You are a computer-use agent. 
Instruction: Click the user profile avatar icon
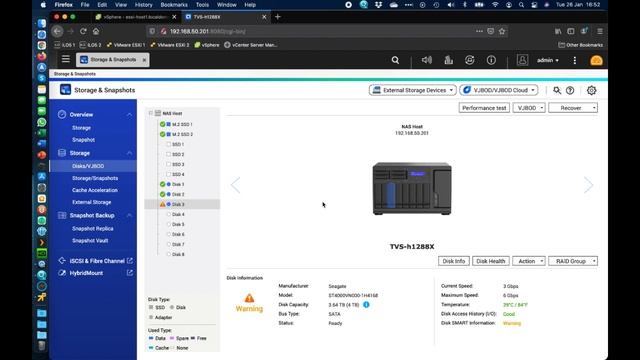[x=522, y=60]
